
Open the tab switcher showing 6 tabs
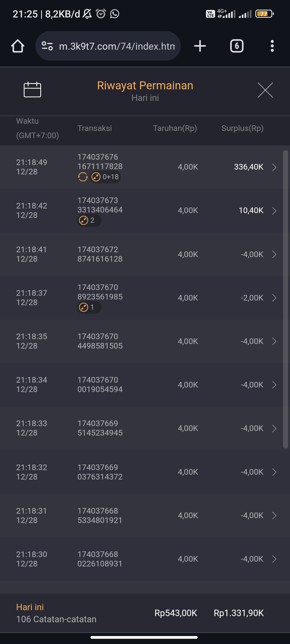point(237,46)
